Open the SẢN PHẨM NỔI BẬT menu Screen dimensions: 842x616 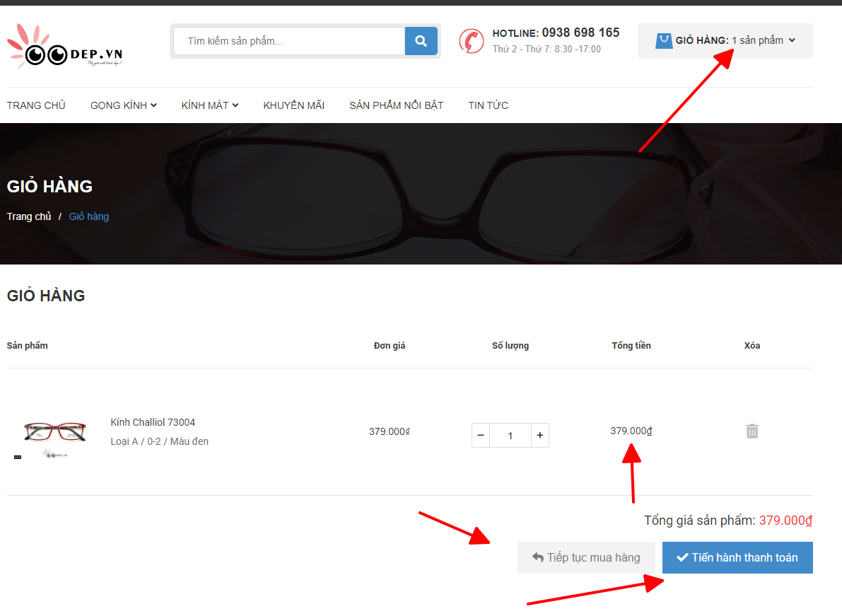click(397, 105)
